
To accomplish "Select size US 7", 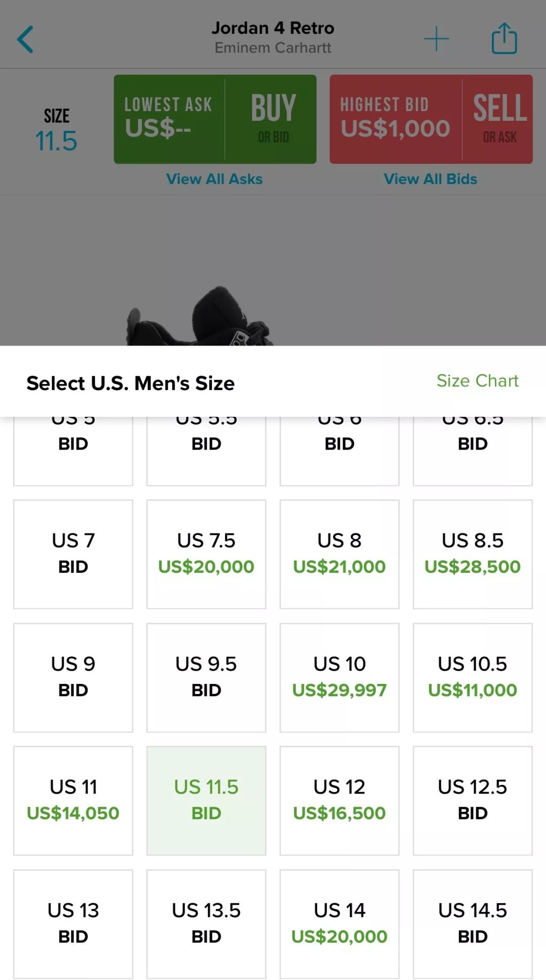I will click(73, 554).
